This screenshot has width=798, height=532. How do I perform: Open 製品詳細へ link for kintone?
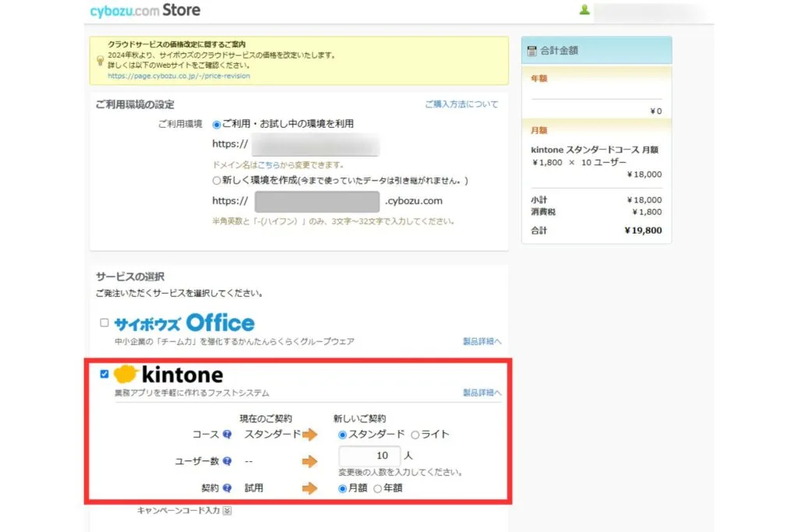[482, 393]
